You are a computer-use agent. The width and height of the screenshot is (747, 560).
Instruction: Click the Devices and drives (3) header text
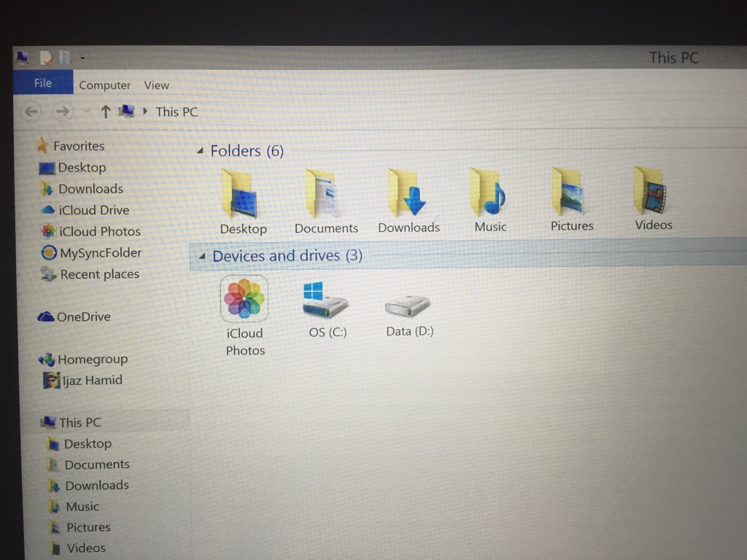(287, 256)
